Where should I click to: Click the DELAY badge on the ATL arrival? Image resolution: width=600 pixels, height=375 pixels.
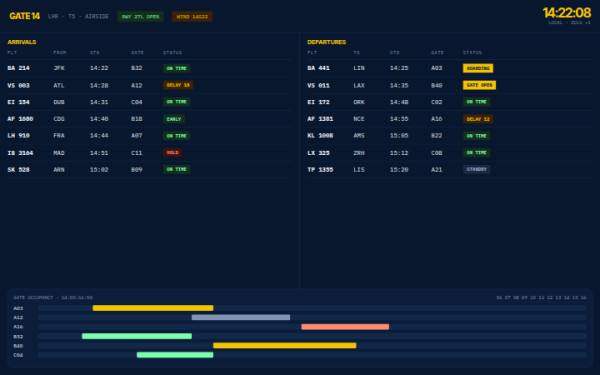point(178,85)
